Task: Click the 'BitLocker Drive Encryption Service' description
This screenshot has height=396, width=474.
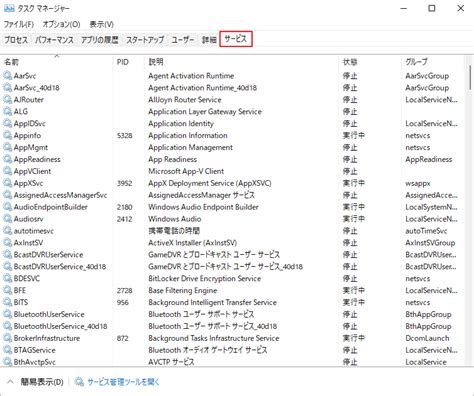Action: click(x=205, y=279)
